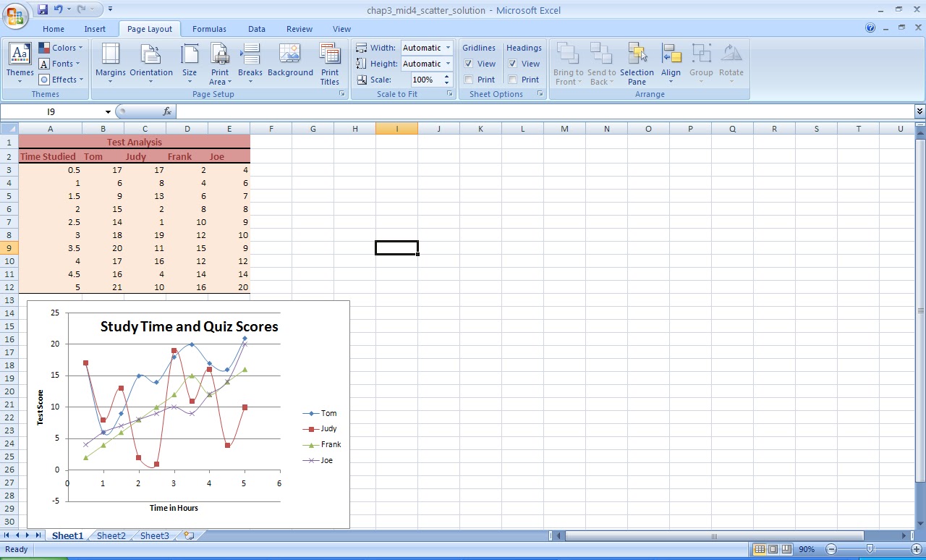Click the chart title Study Time and Quiz Scores

point(189,326)
